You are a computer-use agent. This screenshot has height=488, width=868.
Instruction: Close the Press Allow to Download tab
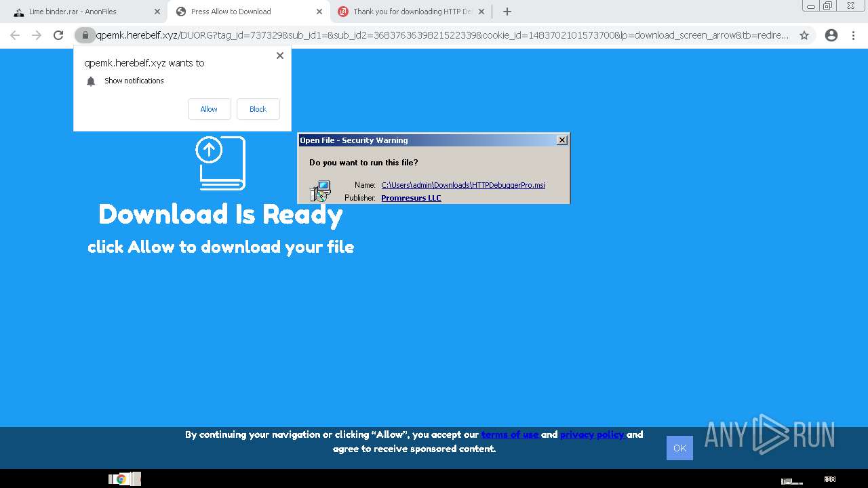(x=319, y=12)
